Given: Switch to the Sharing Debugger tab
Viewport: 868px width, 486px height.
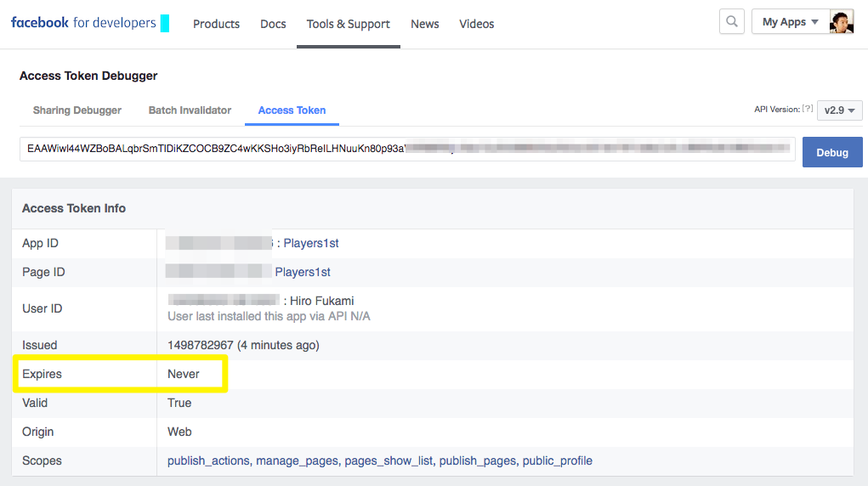Looking at the screenshot, I should click(77, 110).
